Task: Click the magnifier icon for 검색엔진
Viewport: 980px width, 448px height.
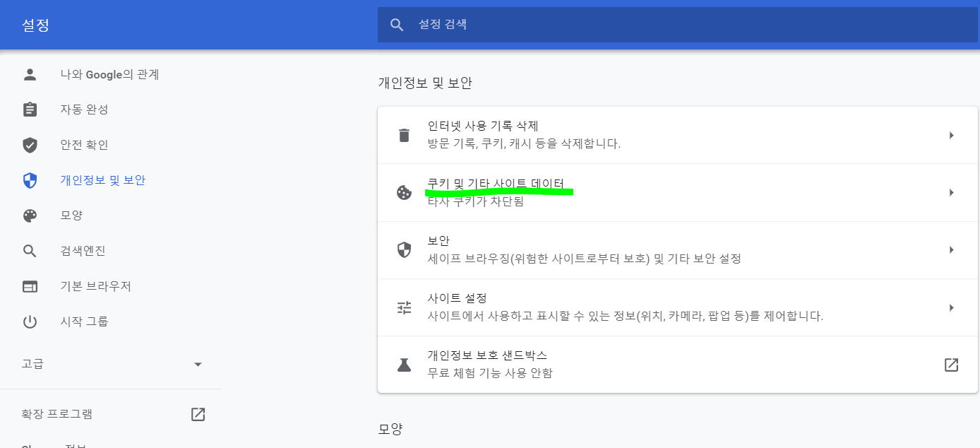Action: tap(30, 251)
